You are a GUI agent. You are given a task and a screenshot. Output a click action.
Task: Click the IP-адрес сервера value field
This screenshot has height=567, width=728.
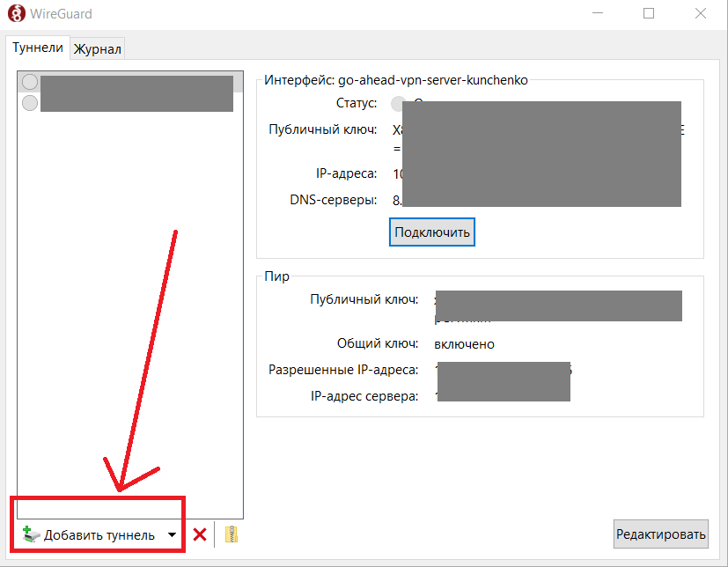pos(503,396)
